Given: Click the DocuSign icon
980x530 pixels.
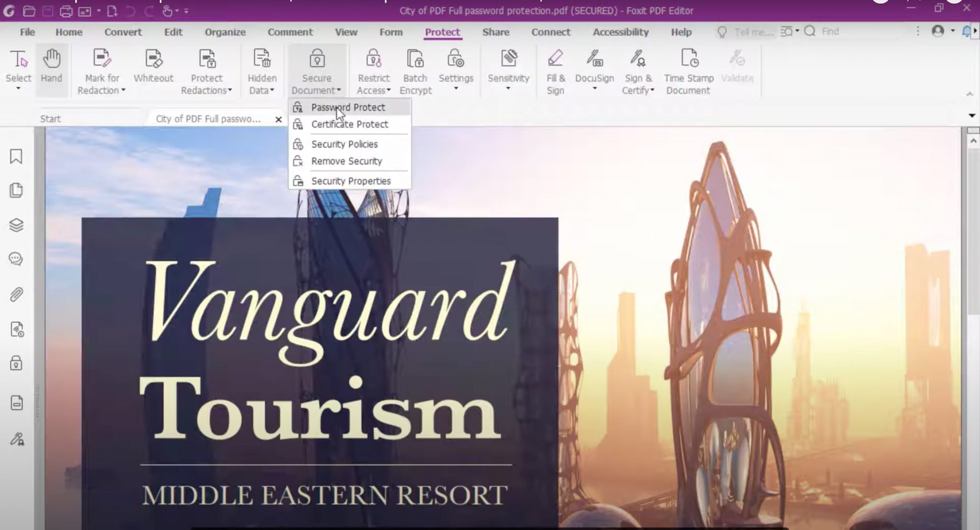Looking at the screenshot, I should click(594, 62).
